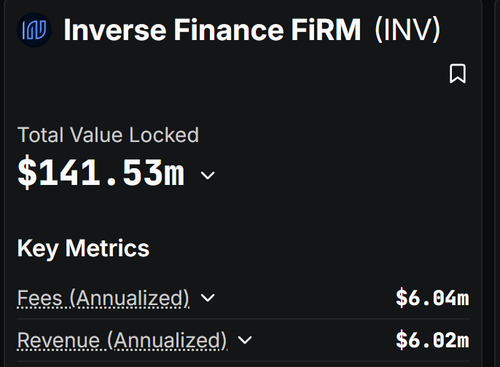The image size is (500, 367).
Task: Click the underlined Fees (Annualized) label
Action: point(103,298)
